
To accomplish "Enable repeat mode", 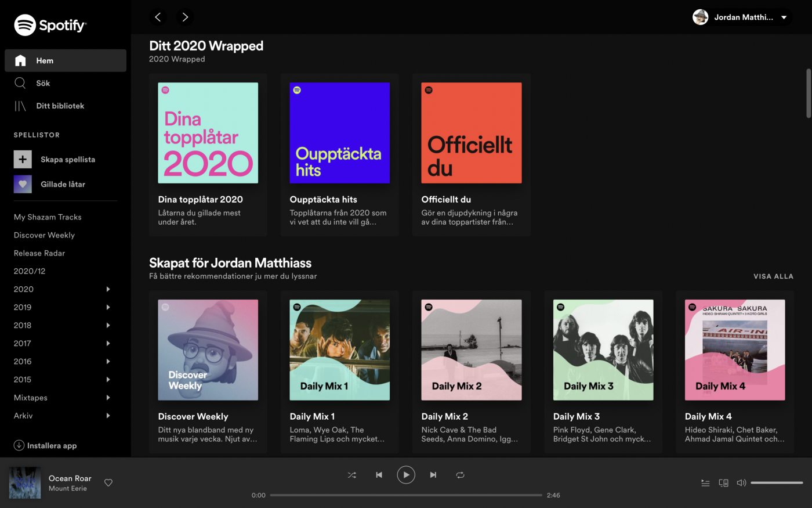I will [x=460, y=475].
